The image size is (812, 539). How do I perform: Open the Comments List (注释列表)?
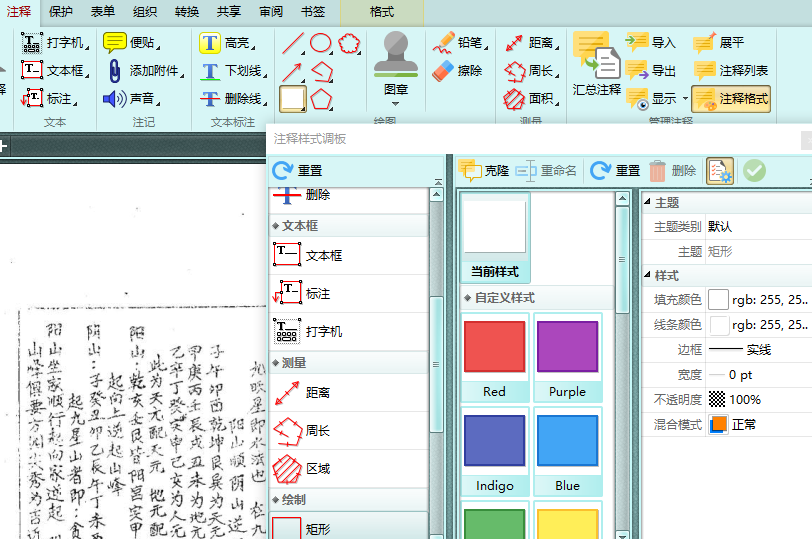[731, 70]
